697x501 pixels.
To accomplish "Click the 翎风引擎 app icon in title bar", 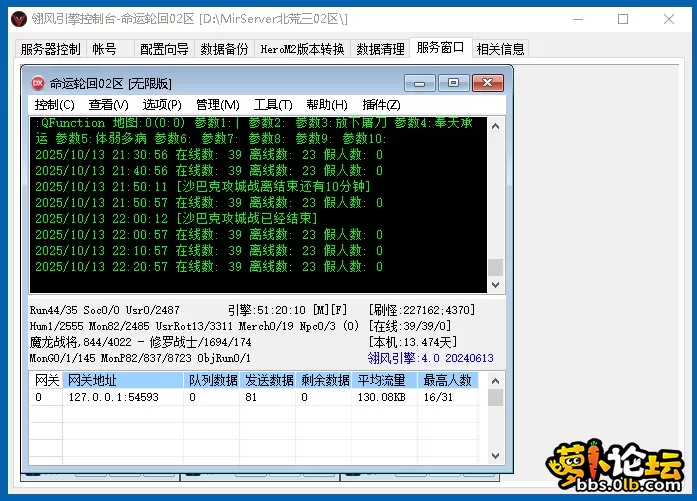I will (x=17, y=19).
